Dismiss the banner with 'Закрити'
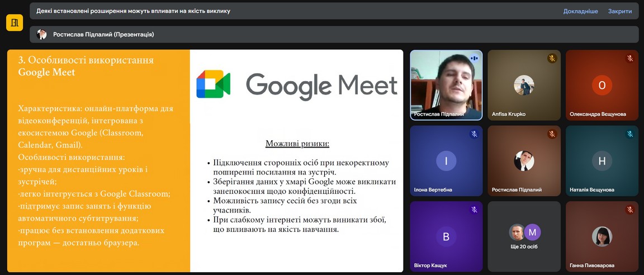This screenshot has width=644, height=275. 620,11
